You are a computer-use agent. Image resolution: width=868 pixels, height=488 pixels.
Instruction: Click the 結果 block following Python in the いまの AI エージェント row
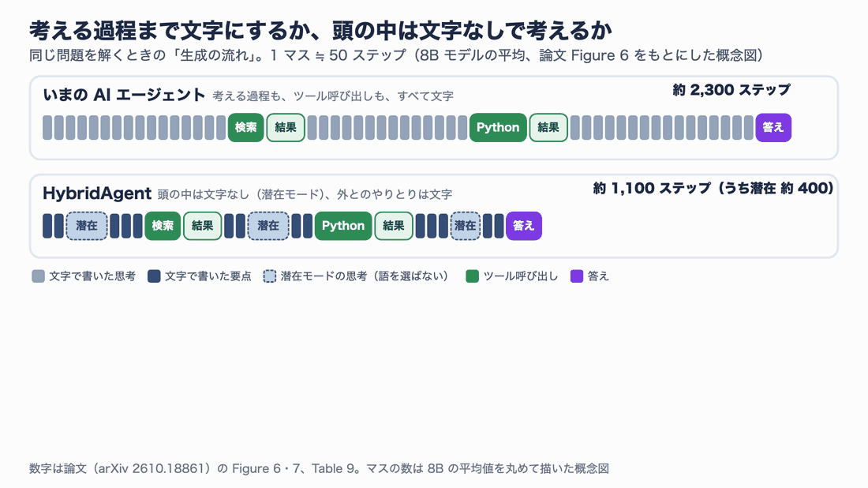coord(548,127)
